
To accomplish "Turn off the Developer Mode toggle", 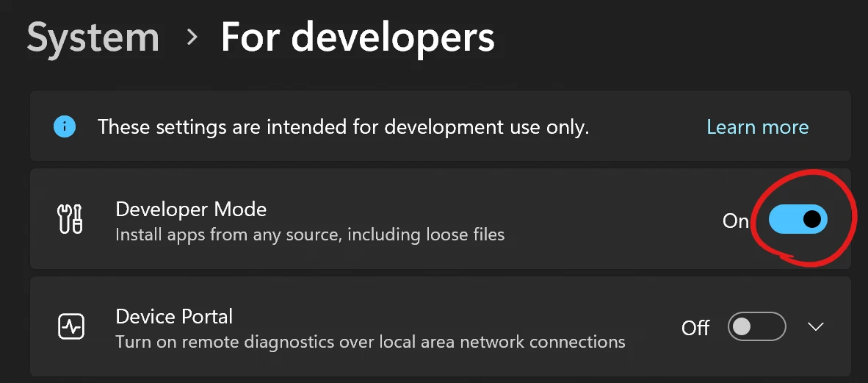I will (798, 219).
